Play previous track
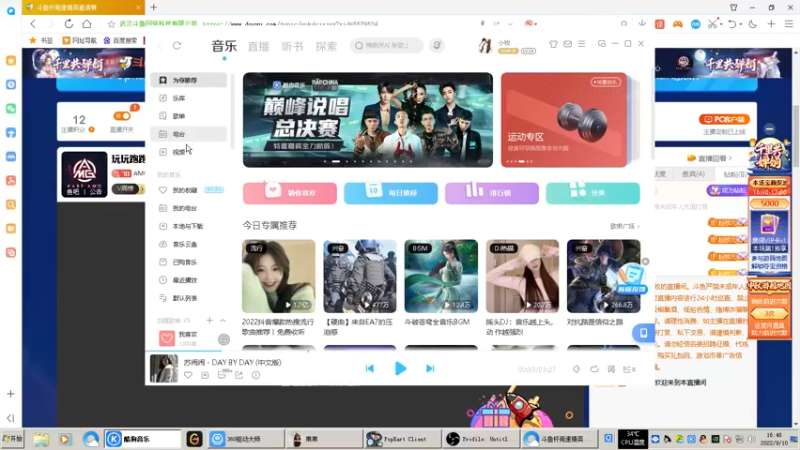800x450 pixels. pos(370,368)
